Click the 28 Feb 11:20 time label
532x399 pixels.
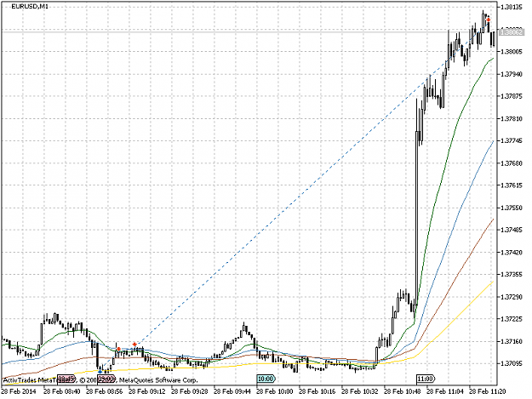click(x=487, y=391)
